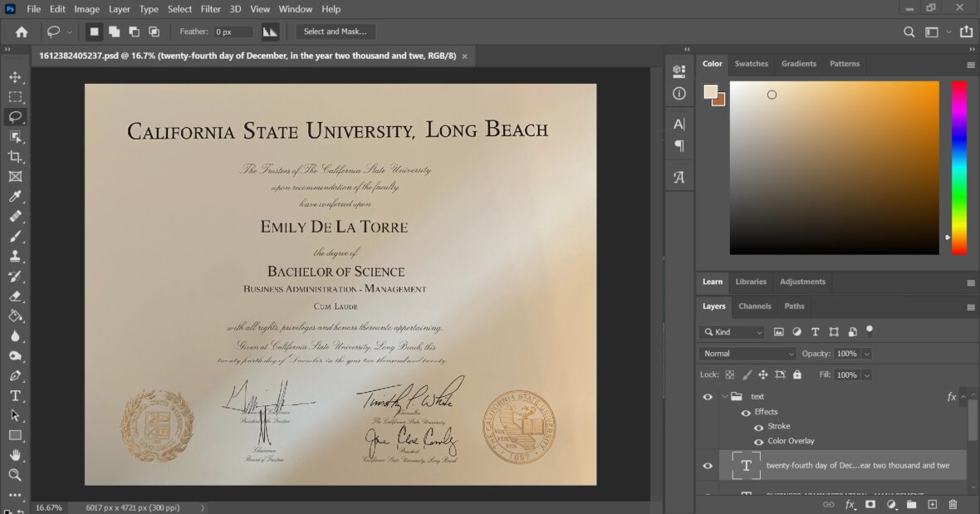Open the Kind filter dropdown
The image size is (980, 514).
tap(732, 332)
